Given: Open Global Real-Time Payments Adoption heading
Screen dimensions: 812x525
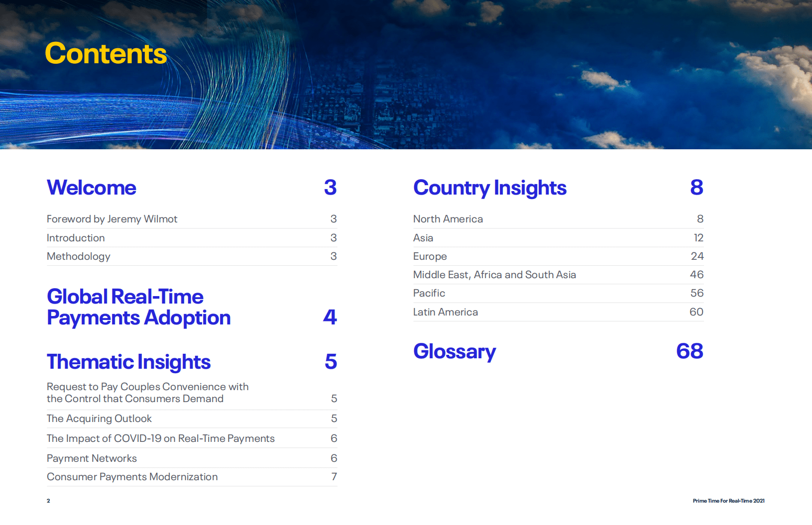Looking at the screenshot, I should point(138,307).
